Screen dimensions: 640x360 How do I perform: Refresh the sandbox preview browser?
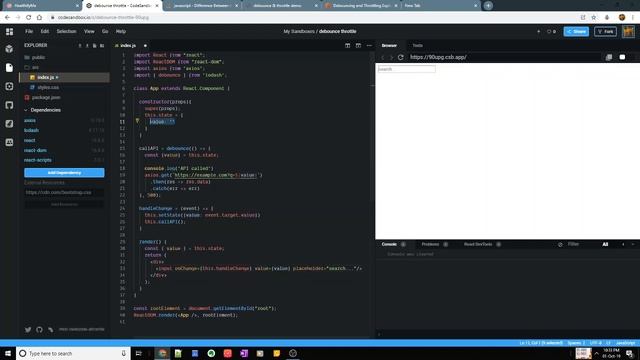400,57
